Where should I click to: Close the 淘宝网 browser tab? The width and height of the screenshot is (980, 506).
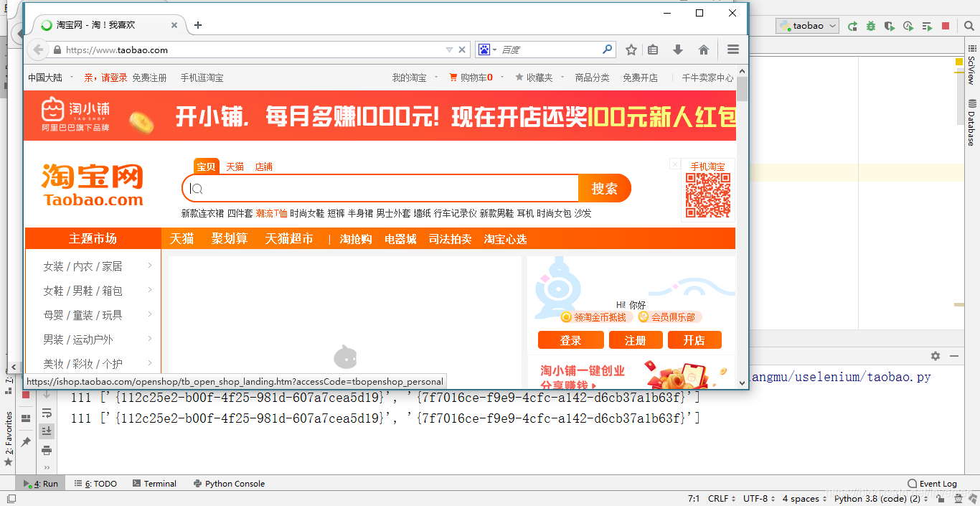click(174, 25)
